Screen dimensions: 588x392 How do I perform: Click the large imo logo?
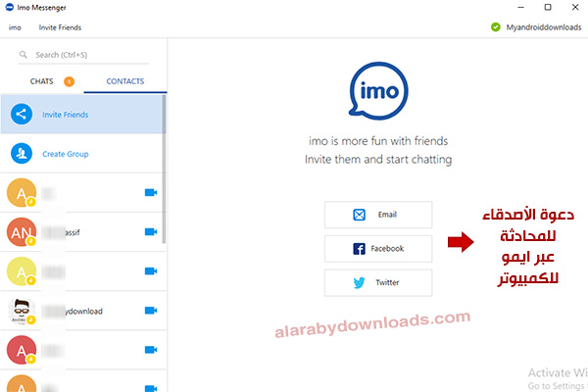[x=378, y=91]
